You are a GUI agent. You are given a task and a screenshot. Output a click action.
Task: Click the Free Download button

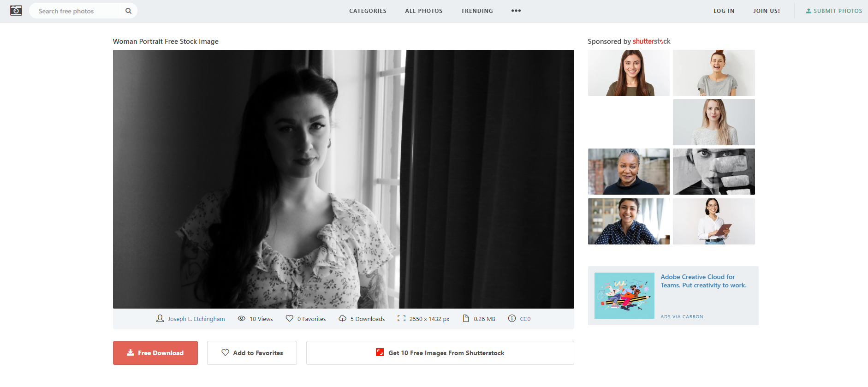[155, 353]
